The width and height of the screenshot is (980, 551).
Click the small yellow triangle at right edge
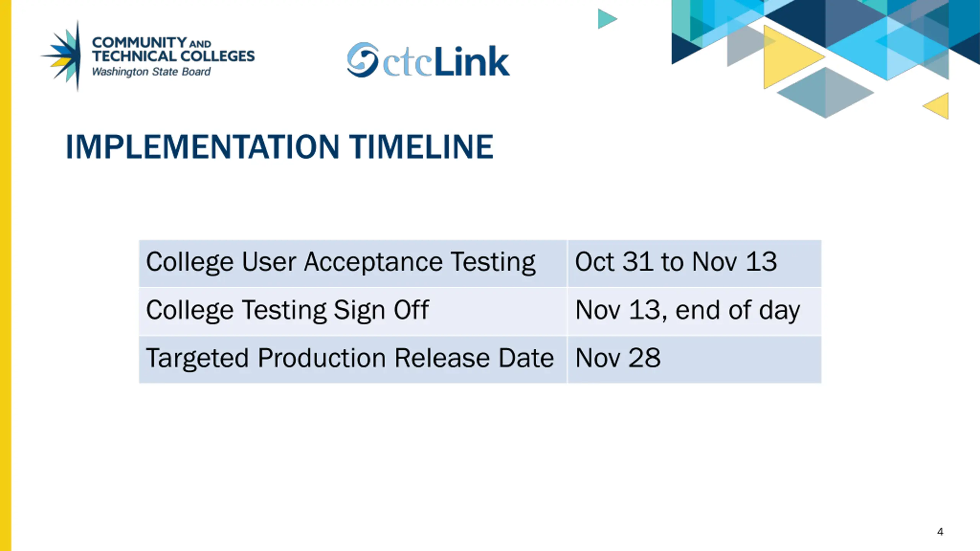(938, 106)
